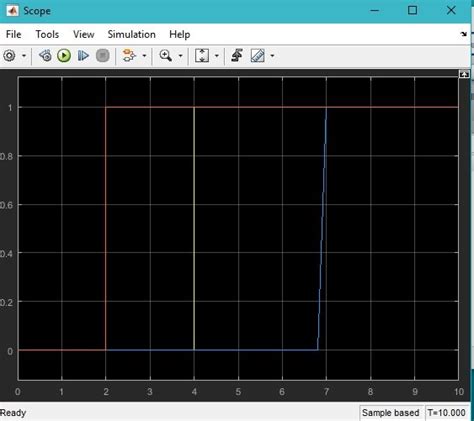Open the Triggers toolbar icon
Screen dimensions: 474x421
tap(237, 55)
